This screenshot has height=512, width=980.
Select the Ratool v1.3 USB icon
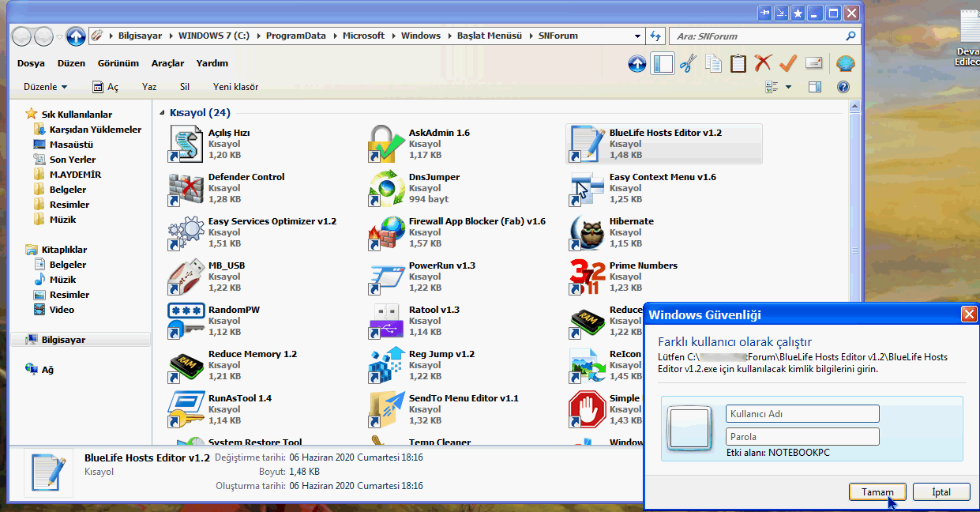tap(387, 322)
